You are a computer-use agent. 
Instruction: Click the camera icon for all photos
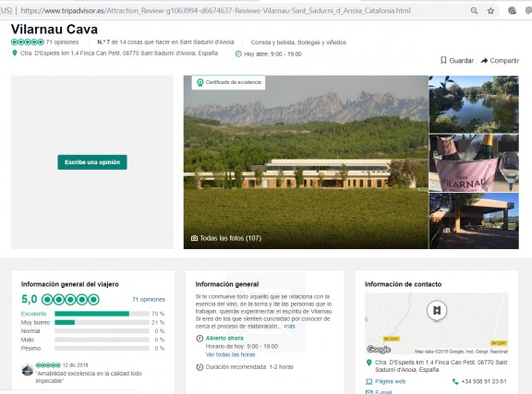click(194, 238)
